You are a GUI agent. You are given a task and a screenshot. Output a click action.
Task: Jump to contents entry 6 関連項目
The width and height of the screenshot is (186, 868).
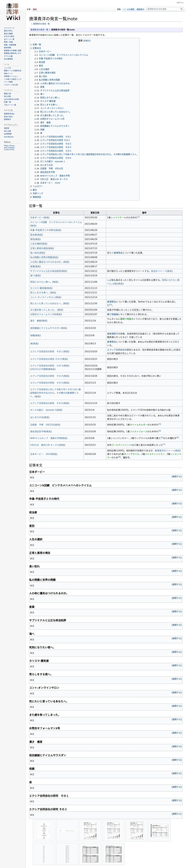(37, 197)
